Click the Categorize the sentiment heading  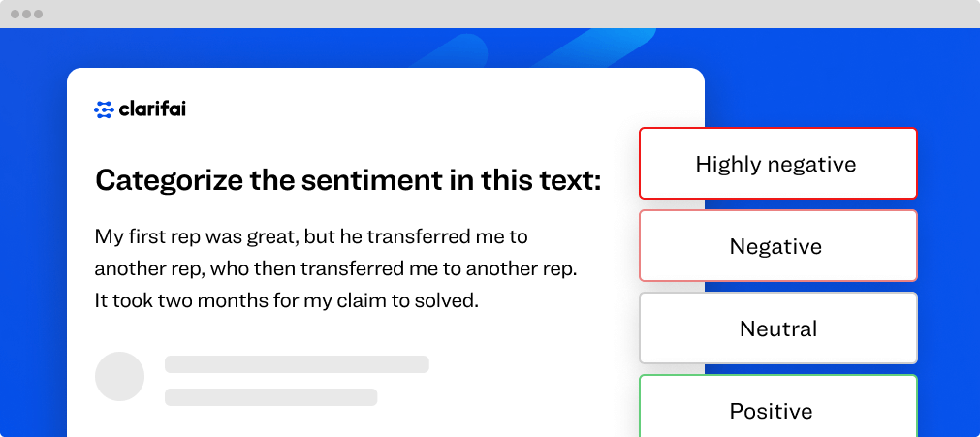[x=348, y=180]
